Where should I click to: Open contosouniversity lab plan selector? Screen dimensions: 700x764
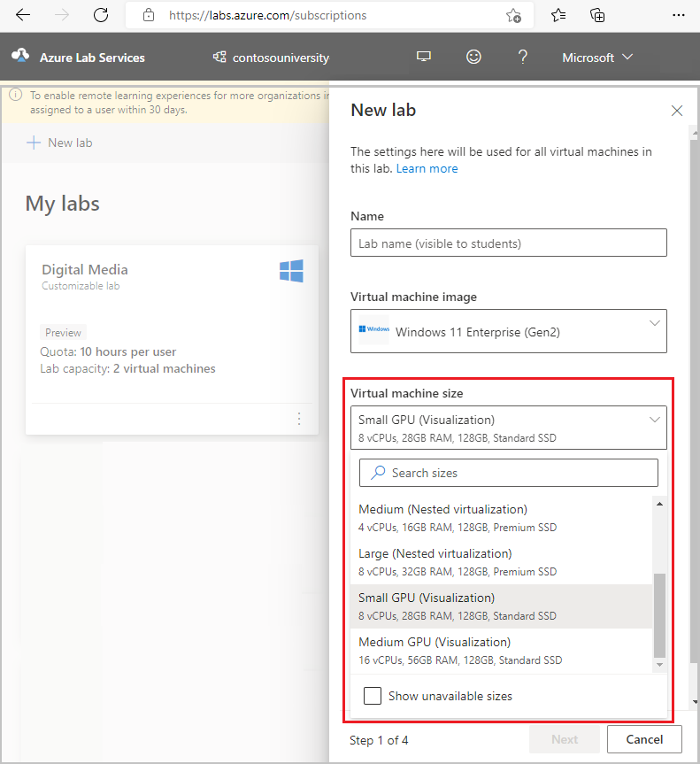pyautogui.click(x=272, y=58)
